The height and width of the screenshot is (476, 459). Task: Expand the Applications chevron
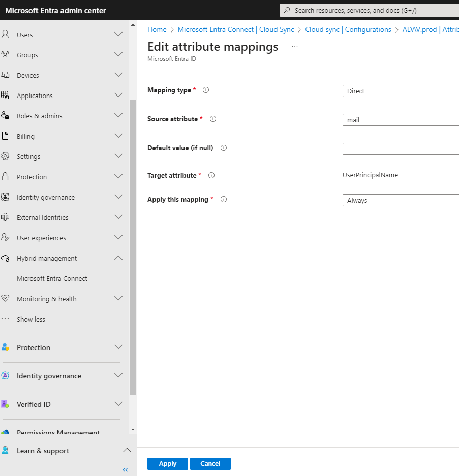click(x=118, y=95)
